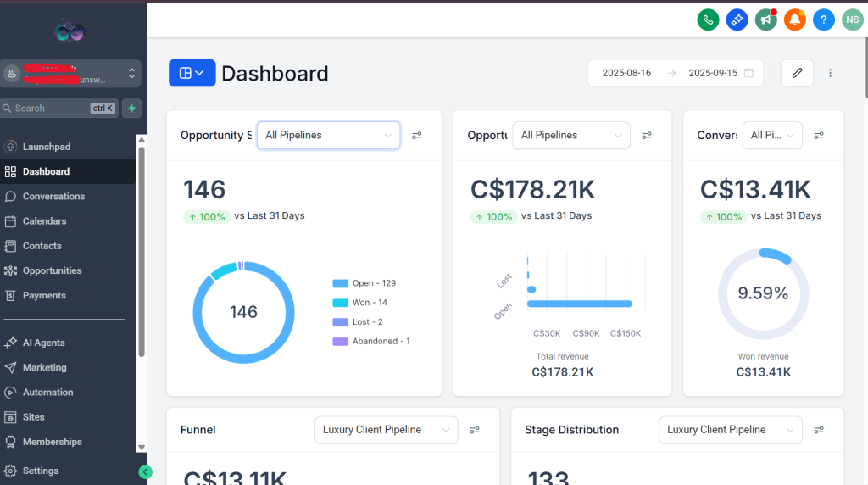
Task: Toggle the Won legend entry in donut chart
Action: pyautogui.click(x=361, y=303)
